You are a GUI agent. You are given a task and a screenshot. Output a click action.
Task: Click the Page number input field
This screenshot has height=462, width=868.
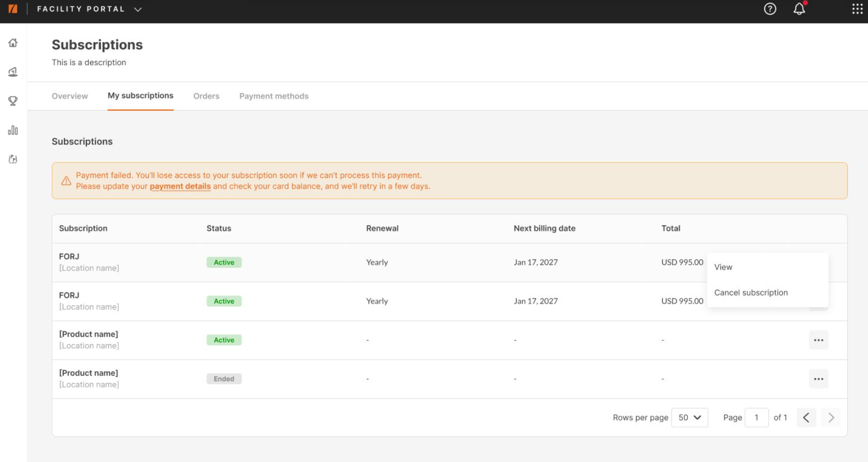(x=756, y=417)
